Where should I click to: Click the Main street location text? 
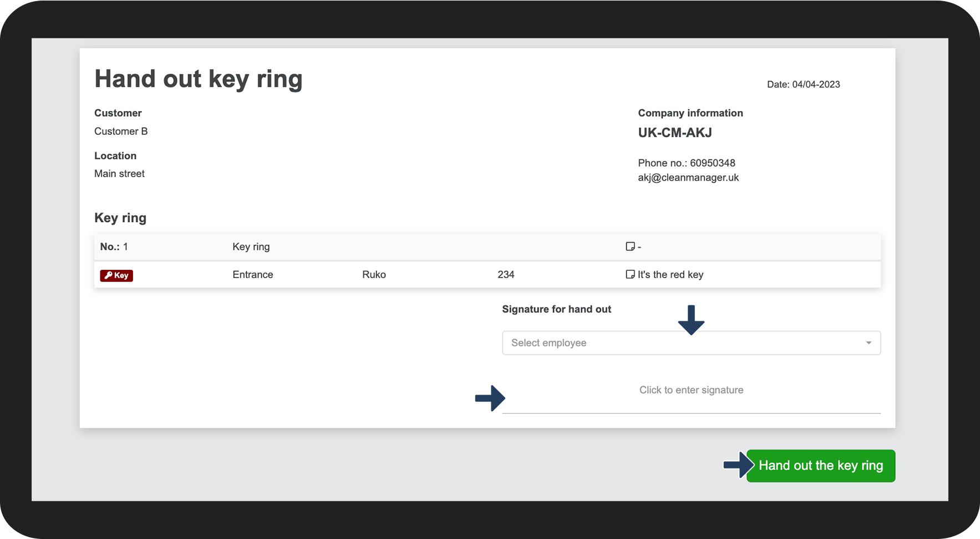pyautogui.click(x=119, y=174)
